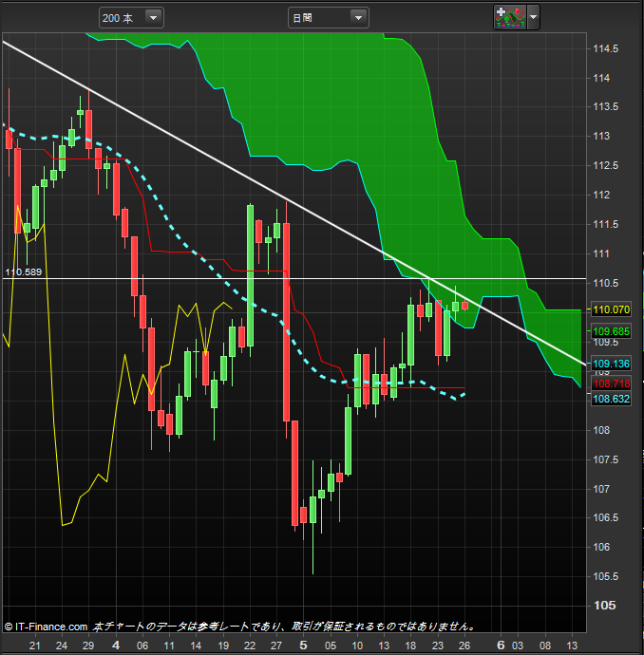The image size is (644, 655).
Task: Select the green 109.685 price label
Action: tap(611, 331)
